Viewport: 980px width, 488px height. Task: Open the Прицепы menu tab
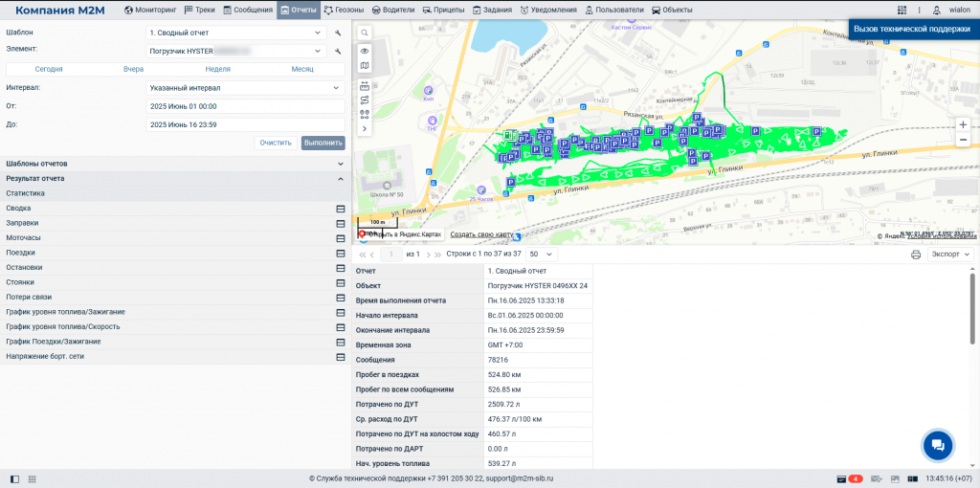point(443,10)
